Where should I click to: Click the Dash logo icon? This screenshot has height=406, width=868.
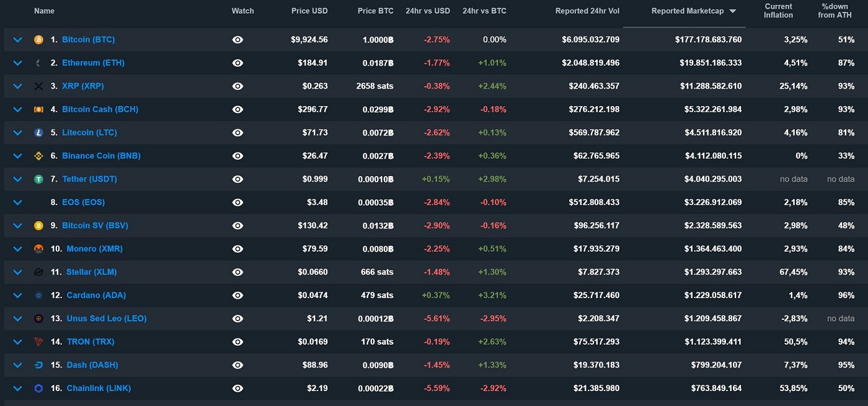(38, 365)
